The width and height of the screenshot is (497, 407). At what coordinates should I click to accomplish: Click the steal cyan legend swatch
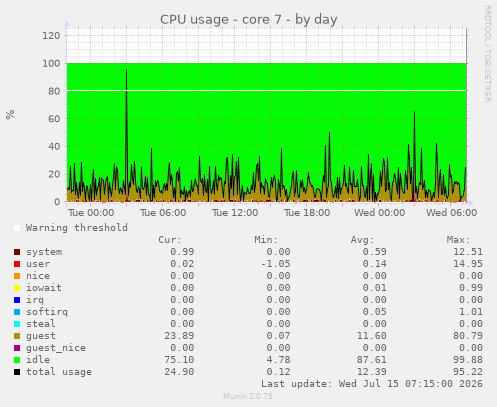[x=17, y=324]
